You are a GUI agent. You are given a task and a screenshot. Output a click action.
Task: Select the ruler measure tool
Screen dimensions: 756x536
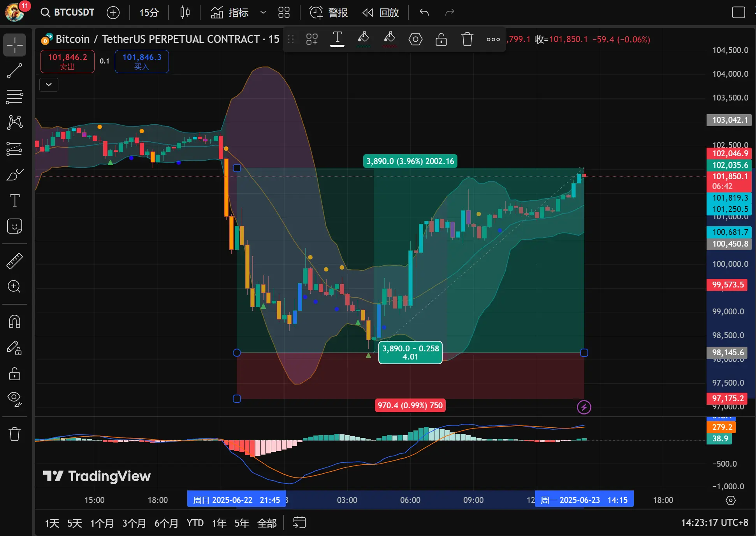click(15, 261)
